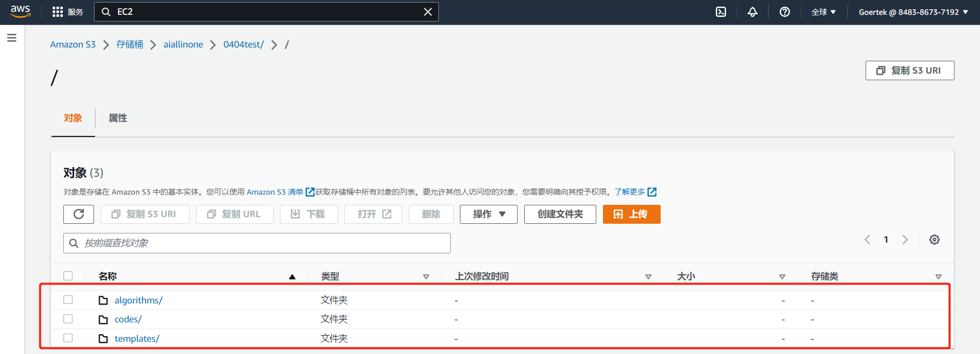Open the services grid menu
The image size is (980, 354).
click(x=58, y=12)
